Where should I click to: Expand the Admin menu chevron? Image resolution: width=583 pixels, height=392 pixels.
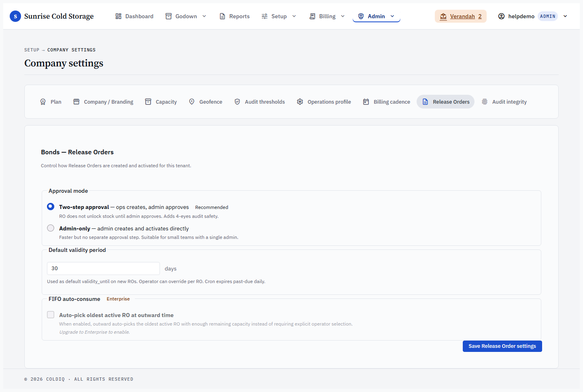pos(392,16)
